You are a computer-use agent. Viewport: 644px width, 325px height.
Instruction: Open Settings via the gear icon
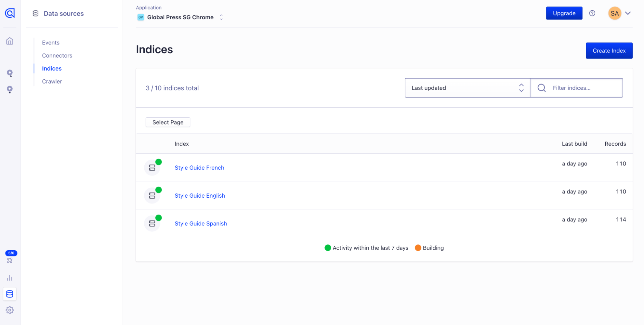coord(10,310)
